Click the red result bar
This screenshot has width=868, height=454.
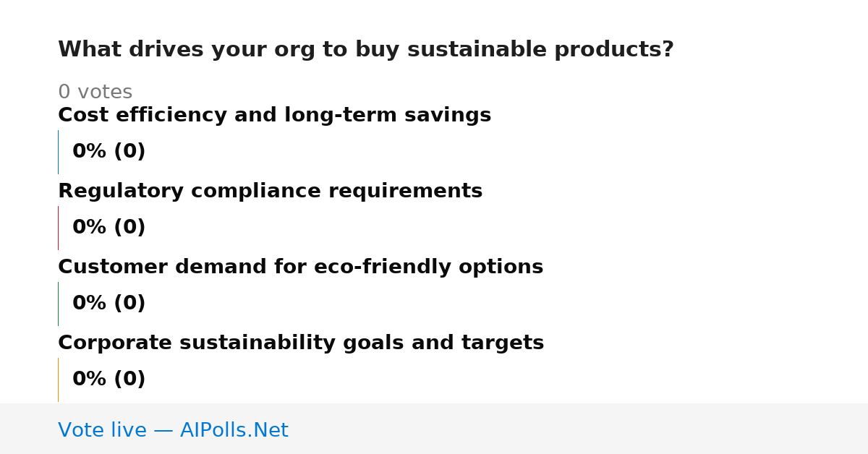click(58, 228)
